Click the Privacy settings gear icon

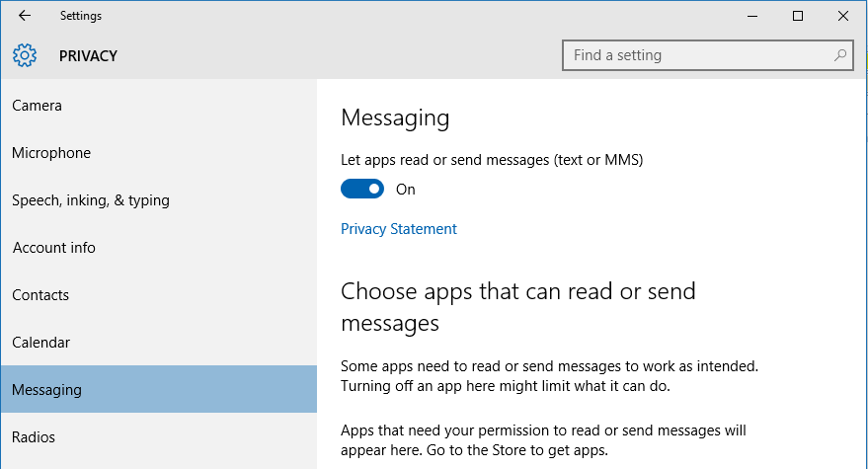(x=25, y=55)
